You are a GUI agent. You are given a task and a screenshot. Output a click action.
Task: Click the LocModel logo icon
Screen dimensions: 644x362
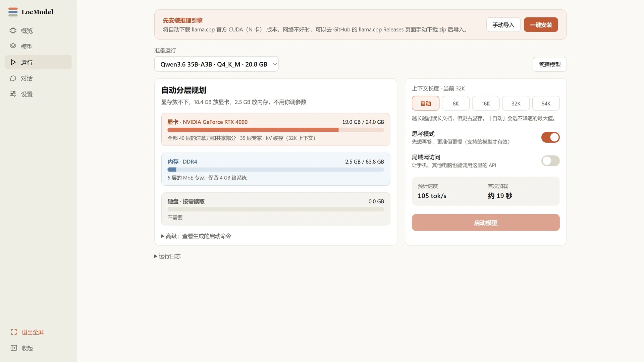[13, 12]
